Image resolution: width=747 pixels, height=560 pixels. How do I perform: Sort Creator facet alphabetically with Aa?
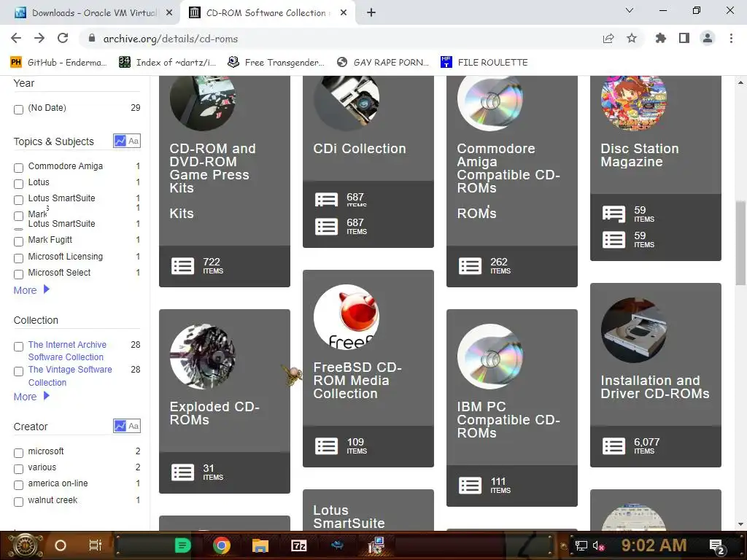coord(133,426)
